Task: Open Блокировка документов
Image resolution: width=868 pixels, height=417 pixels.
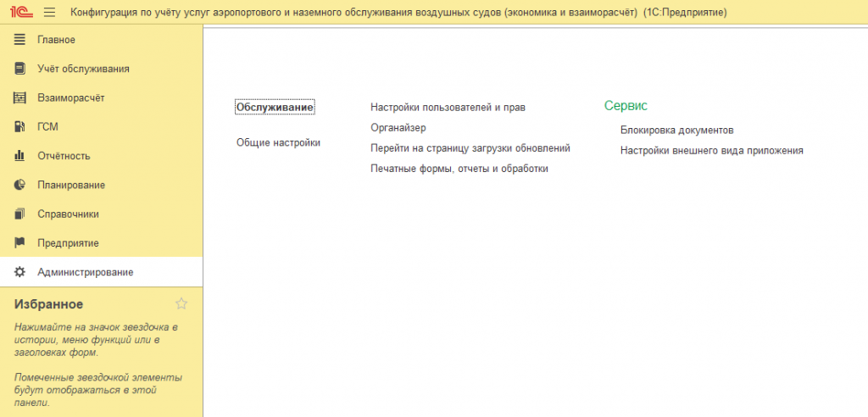Action: (x=677, y=131)
